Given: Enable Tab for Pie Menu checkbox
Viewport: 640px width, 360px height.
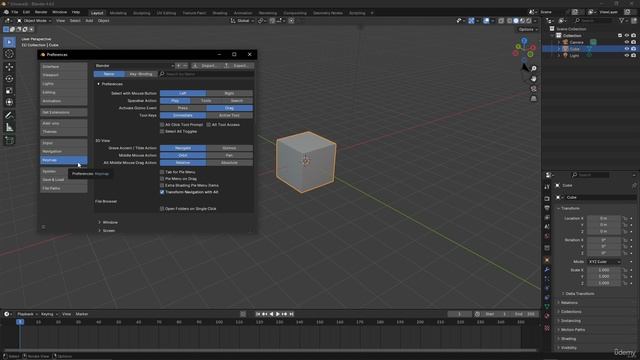Looking at the screenshot, I should [x=162, y=172].
